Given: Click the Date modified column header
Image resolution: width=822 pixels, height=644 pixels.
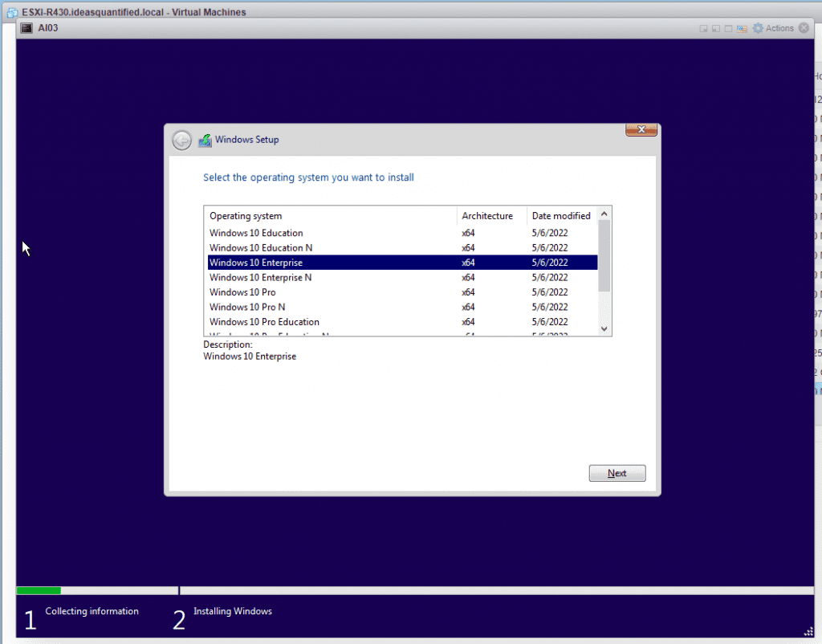Looking at the screenshot, I should 562,216.
